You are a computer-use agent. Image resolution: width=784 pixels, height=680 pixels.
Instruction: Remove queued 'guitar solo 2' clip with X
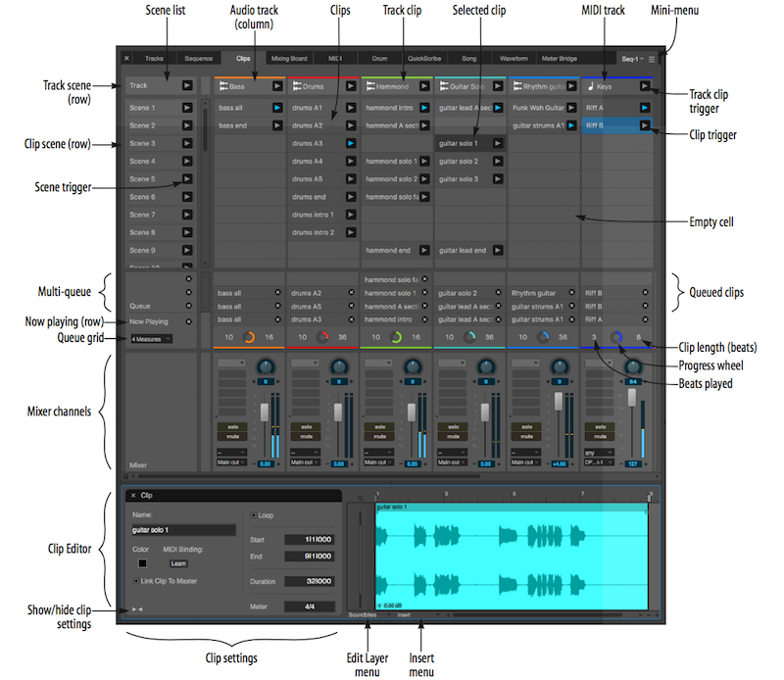[x=498, y=293]
